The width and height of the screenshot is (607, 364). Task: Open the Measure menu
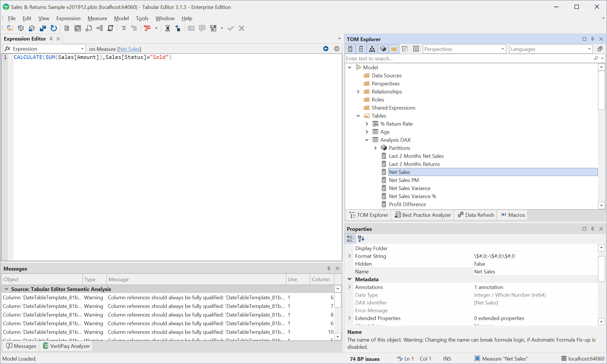point(97,18)
